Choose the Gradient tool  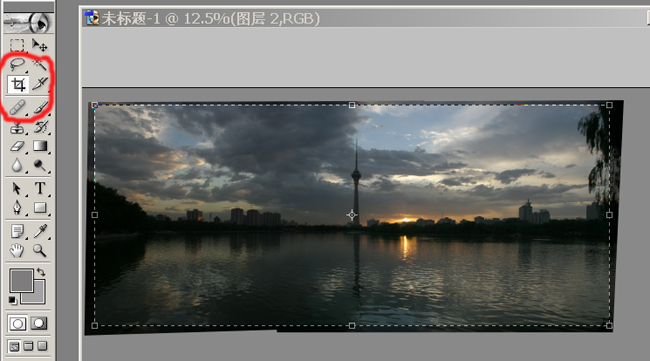[x=40, y=146]
